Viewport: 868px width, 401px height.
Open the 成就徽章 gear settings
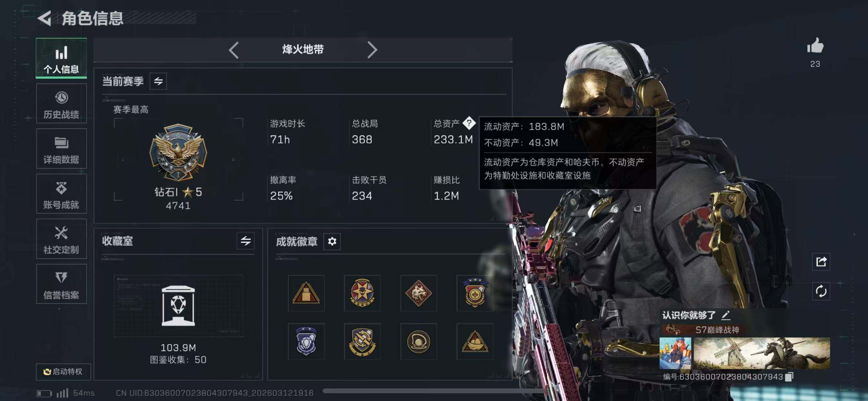(332, 241)
